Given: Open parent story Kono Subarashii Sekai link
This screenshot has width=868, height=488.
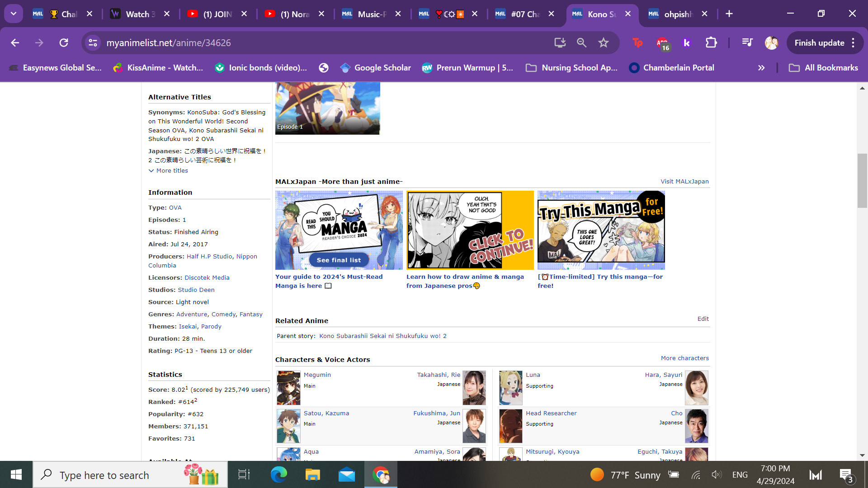Looking at the screenshot, I should [x=382, y=336].
